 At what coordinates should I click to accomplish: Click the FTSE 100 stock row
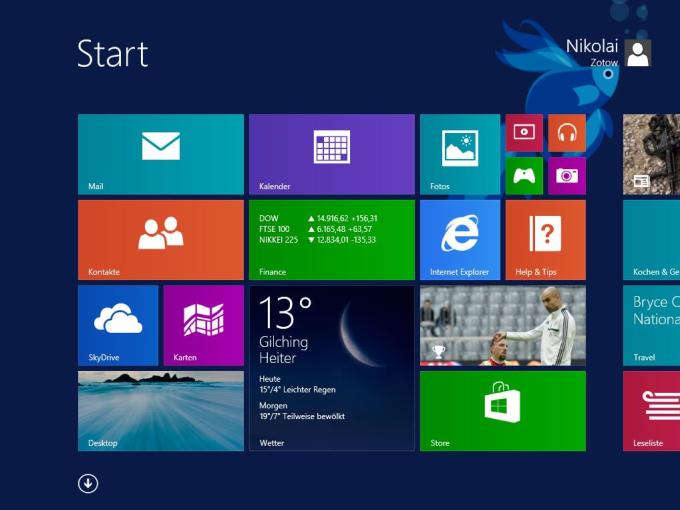click(315, 229)
